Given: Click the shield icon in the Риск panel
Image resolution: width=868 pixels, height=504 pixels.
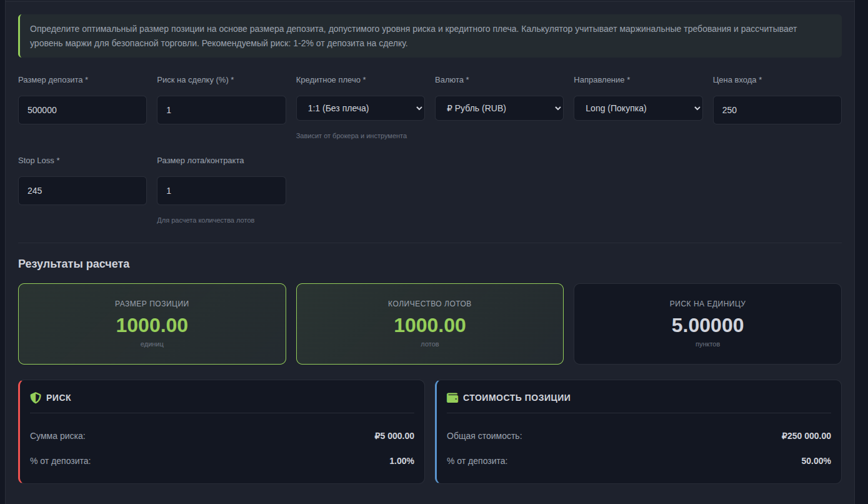Looking at the screenshot, I should tap(36, 398).
